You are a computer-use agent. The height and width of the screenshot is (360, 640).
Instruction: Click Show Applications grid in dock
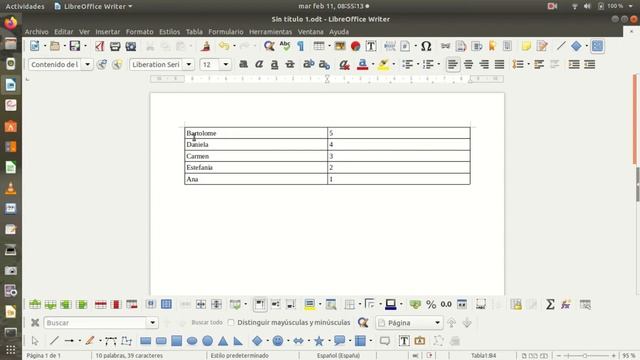(11, 349)
